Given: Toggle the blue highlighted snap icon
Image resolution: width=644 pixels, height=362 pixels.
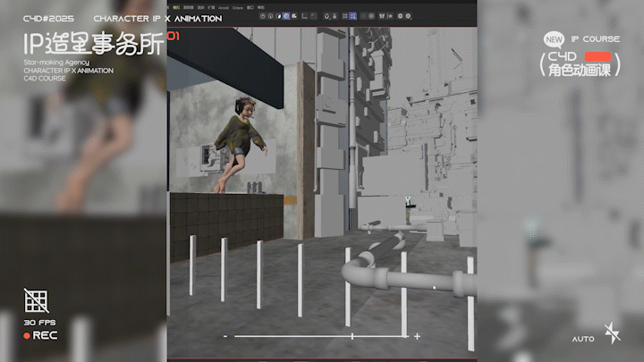Looking at the screenshot, I should coord(352,16).
